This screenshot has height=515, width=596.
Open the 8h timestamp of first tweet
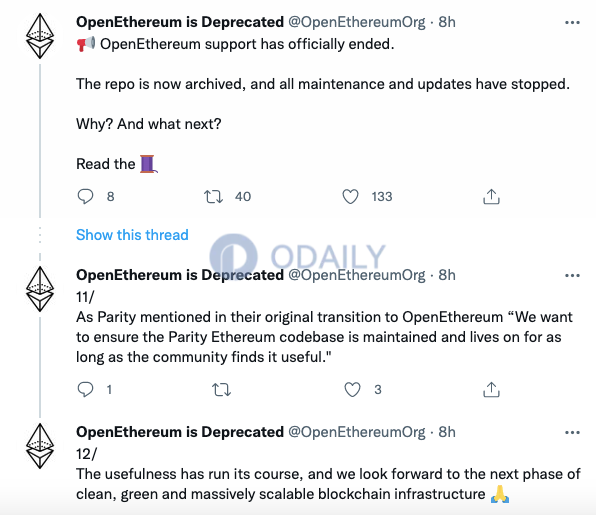(x=447, y=22)
